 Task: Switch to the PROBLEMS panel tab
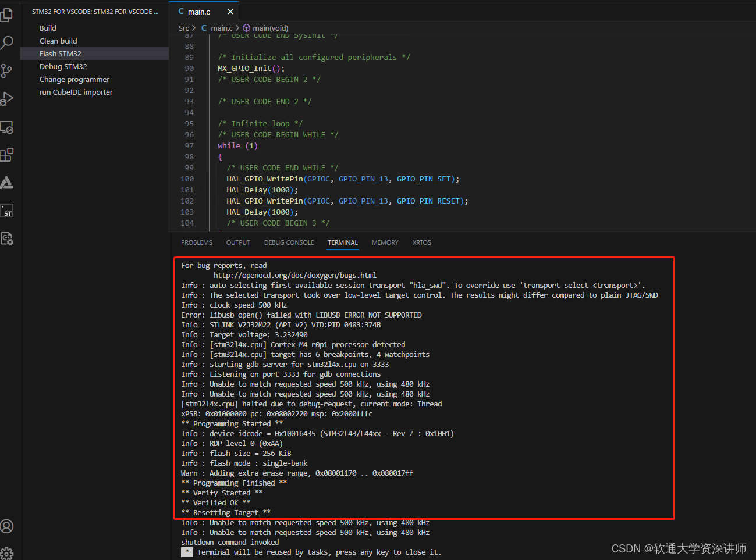pos(197,242)
